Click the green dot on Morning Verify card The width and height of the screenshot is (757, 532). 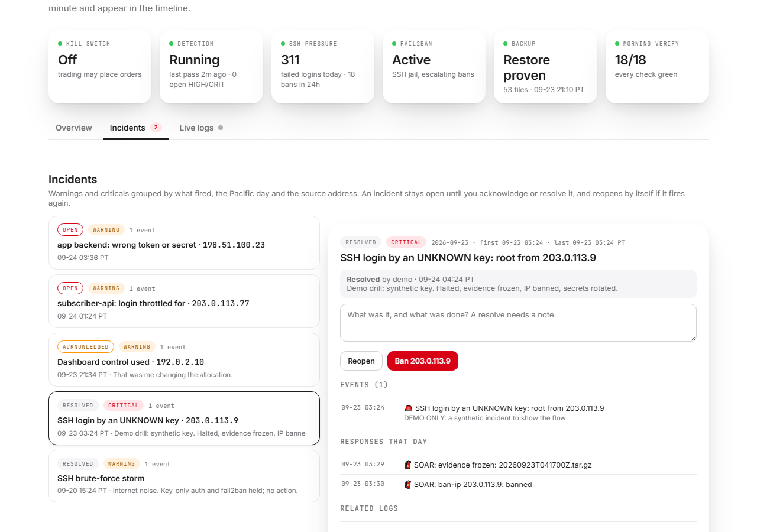(x=617, y=44)
